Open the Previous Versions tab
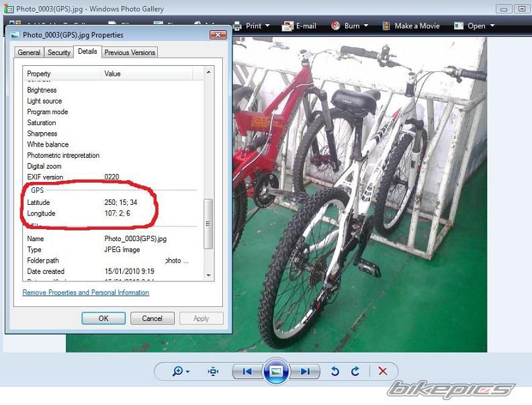Image resolution: width=532 pixels, height=405 pixels. 130,52
